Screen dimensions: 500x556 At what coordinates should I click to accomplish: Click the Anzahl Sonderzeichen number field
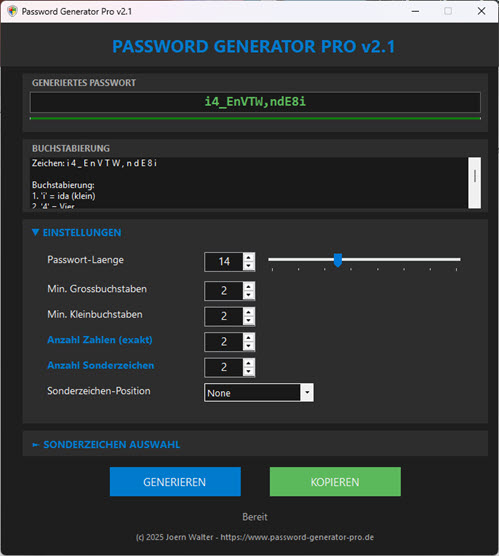click(x=224, y=367)
